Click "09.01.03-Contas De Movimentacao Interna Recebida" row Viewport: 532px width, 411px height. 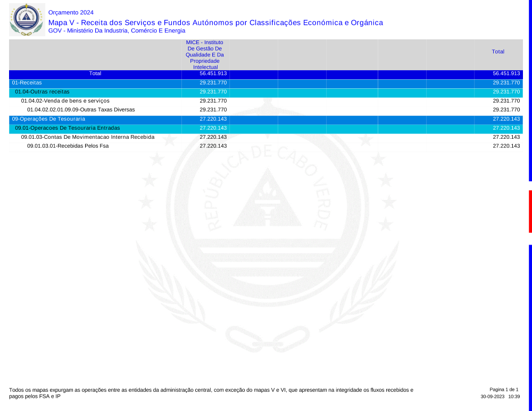tap(88, 137)
